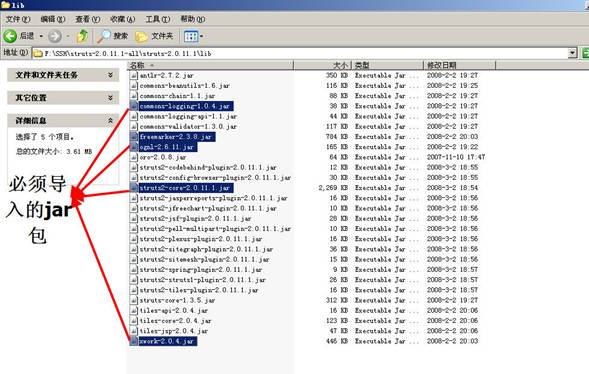Sort by the 大小 column header
Image resolution: width=589 pixels, height=374 pixels.
[322, 65]
